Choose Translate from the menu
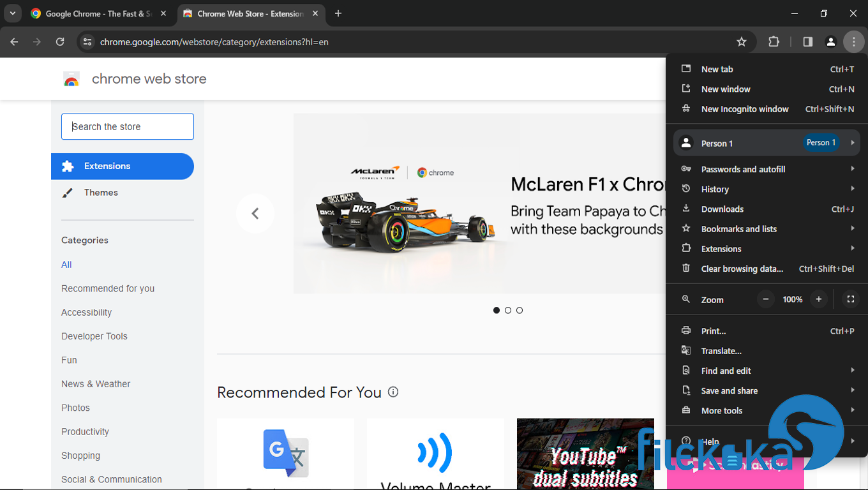 click(767, 351)
